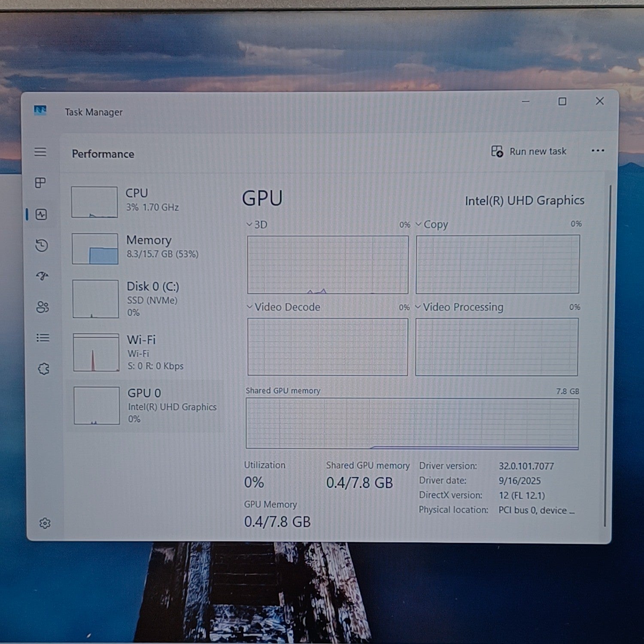Click the 3D engine usage graph
644x644 pixels.
328,264
